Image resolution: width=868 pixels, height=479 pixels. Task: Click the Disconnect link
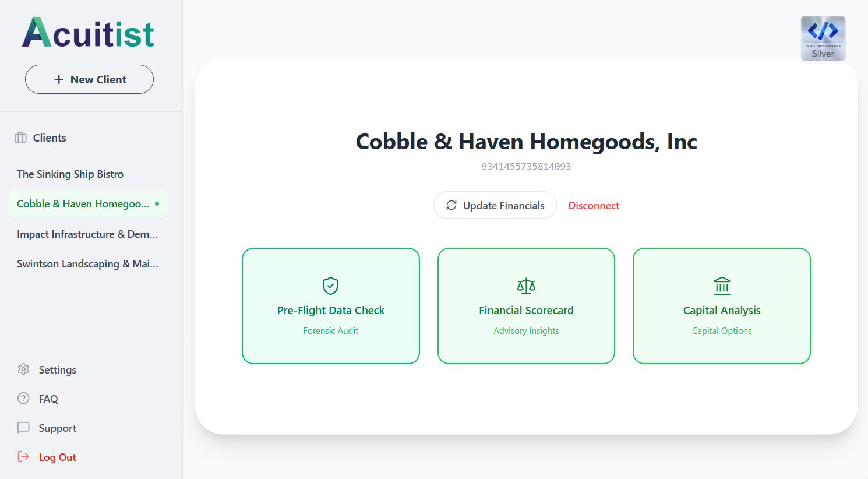tap(594, 205)
